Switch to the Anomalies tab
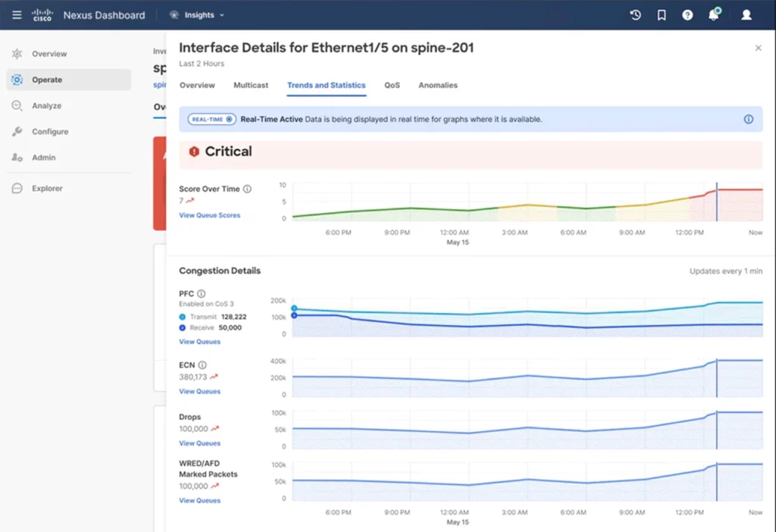The image size is (776, 532). (438, 85)
